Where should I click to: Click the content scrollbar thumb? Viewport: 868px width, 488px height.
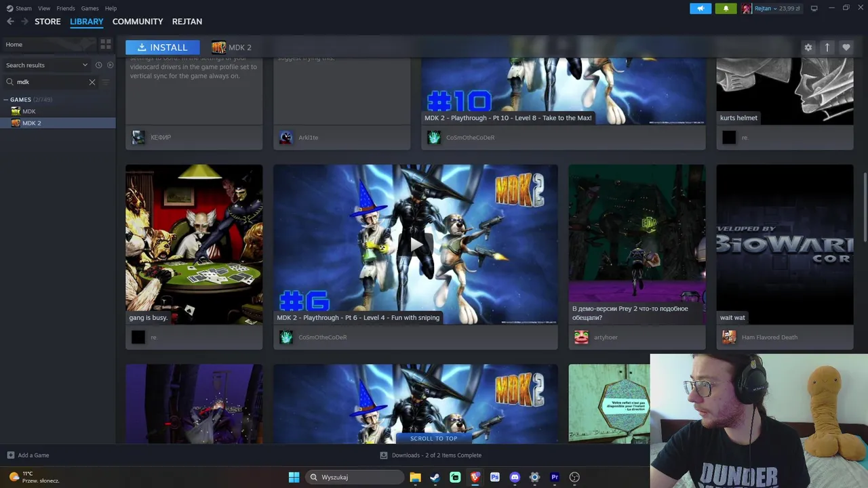865,207
